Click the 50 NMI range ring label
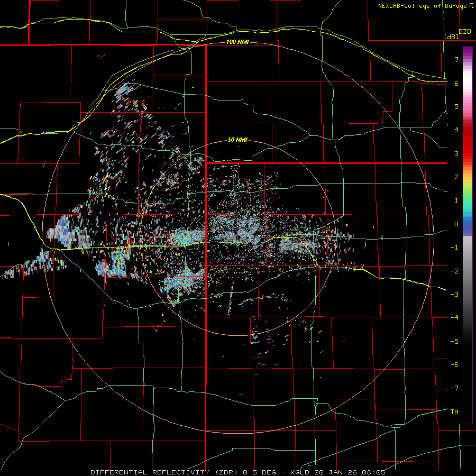The height and width of the screenshot is (476, 476). click(x=237, y=140)
